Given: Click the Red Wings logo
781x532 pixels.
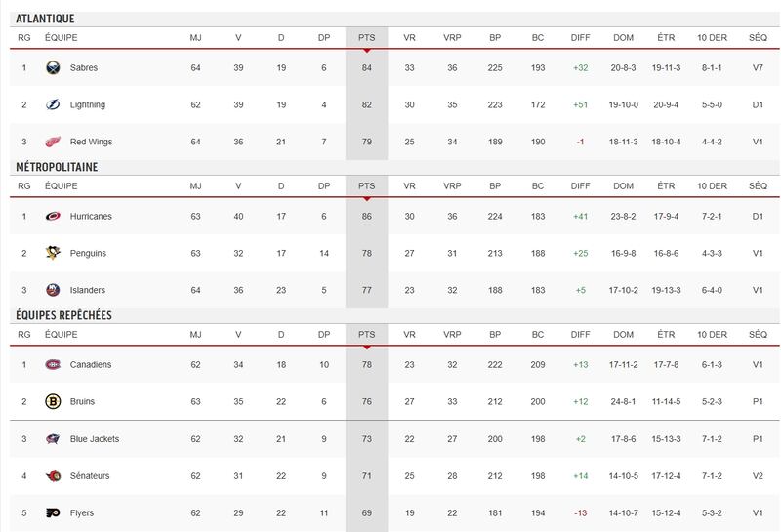Looking at the screenshot, I should [53, 143].
